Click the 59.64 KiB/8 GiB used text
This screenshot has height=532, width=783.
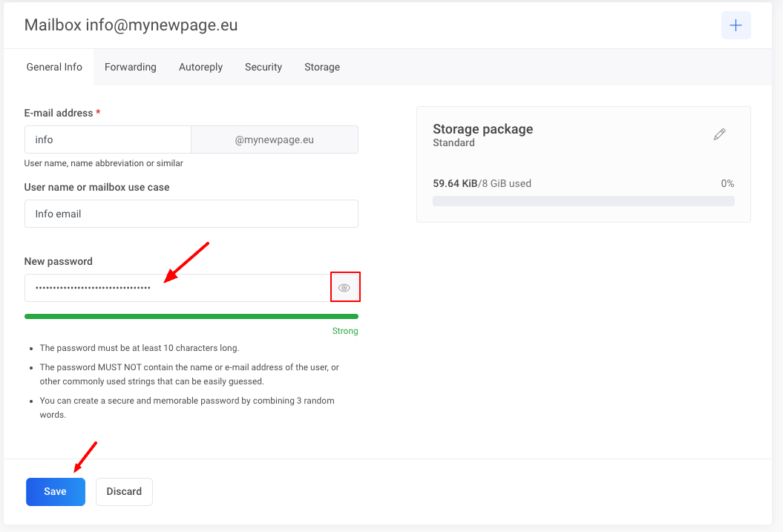point(482,183)
